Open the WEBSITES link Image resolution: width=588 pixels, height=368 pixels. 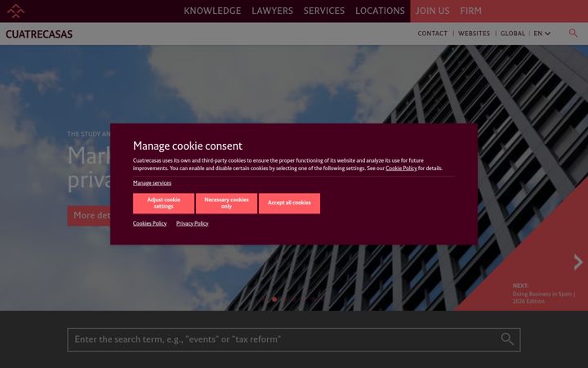(474, 34)
